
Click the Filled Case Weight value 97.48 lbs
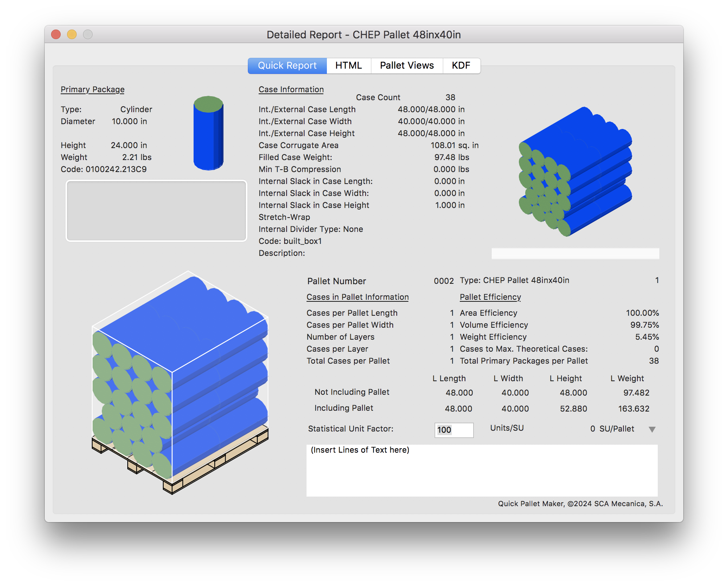coord(452,157)
